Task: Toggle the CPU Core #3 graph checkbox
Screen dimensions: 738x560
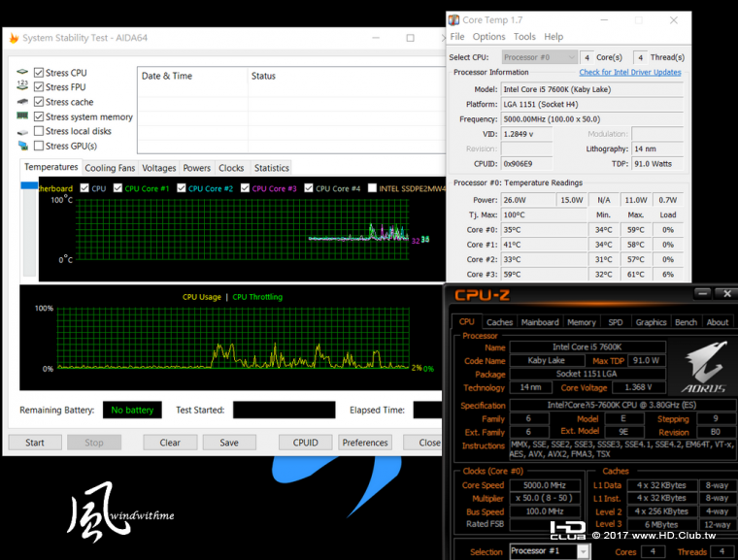Action: (x=245, y=187)
